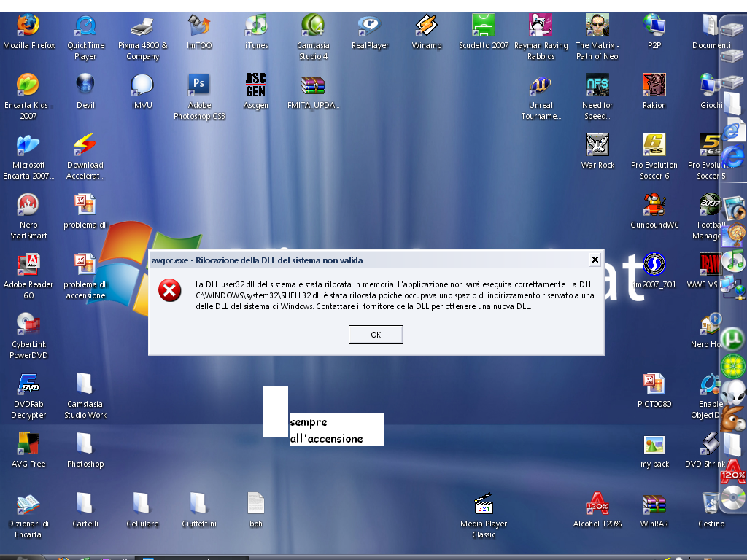Select the Devil desktop icon
Viewport: 747px width, 560px height.
coord(85,91)
